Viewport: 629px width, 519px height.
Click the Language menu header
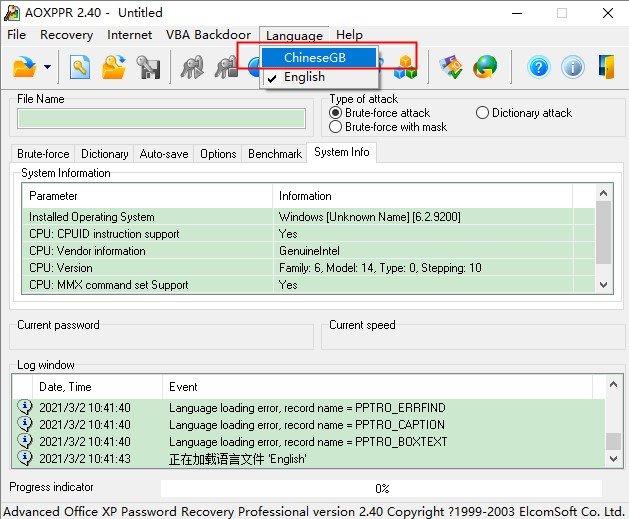pos(294,36)
